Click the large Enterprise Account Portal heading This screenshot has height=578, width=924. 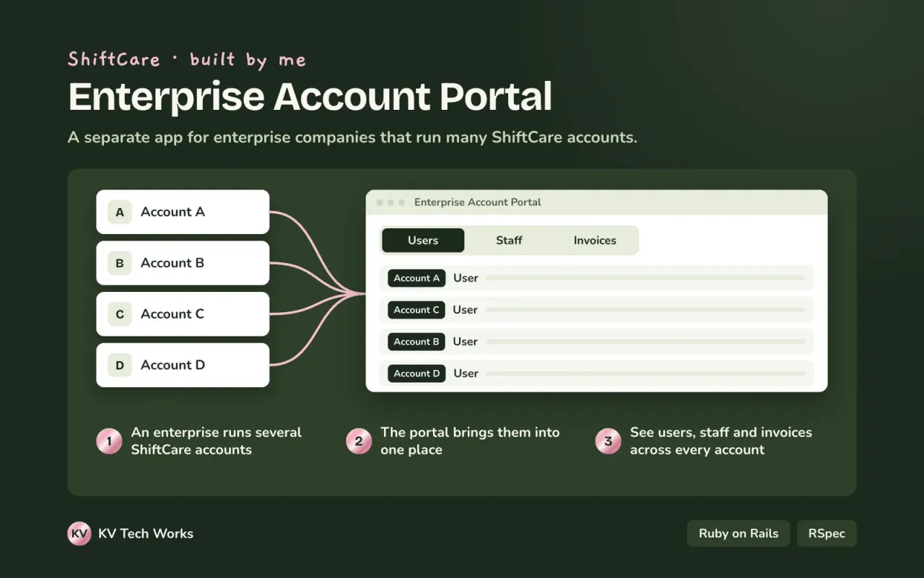pyautogui.click(x=310, y=97)
